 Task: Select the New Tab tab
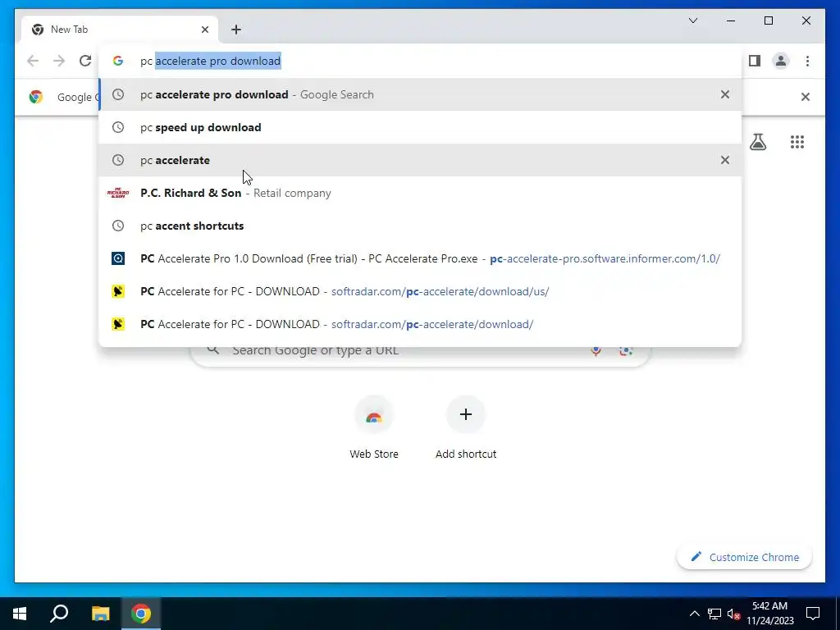pyautogui.click(x=119, y=30)
